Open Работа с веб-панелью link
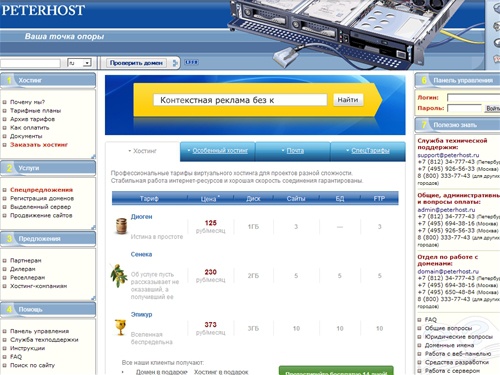Screen dimensions: 500x375 click(x=458, y=354)
